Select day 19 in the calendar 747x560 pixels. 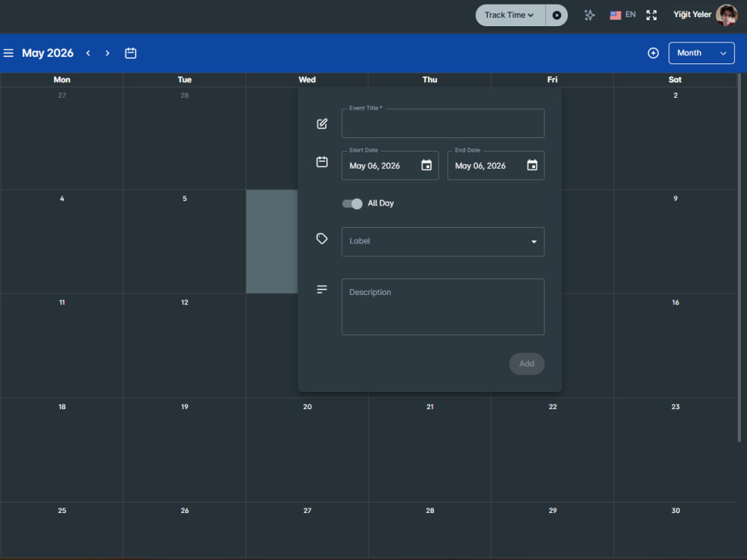coord(185,407)
